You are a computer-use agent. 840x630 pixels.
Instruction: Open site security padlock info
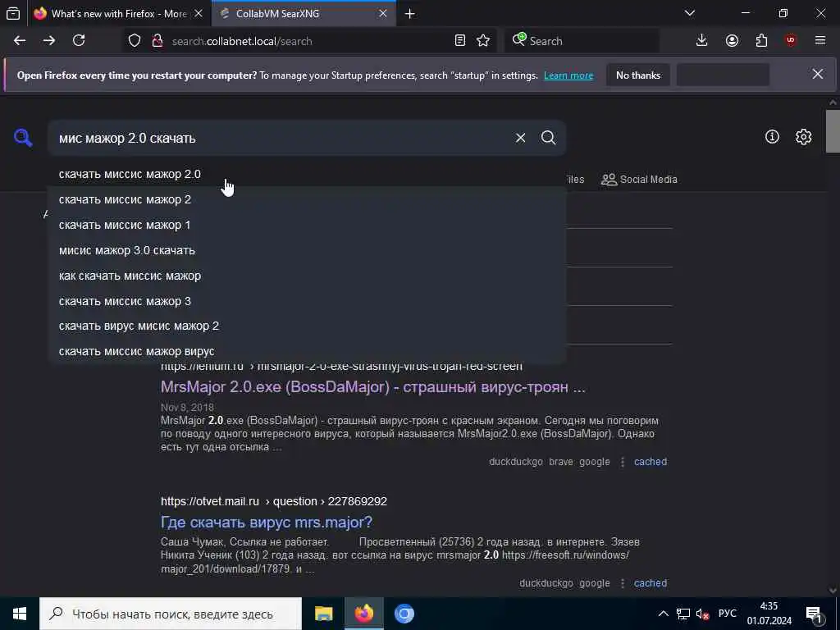pos(157,41)
